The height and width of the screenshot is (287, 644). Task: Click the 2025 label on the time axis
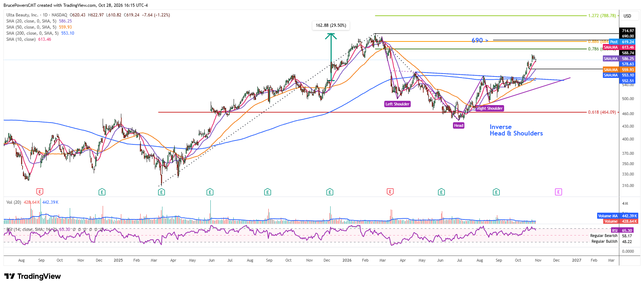pos(118,260)
